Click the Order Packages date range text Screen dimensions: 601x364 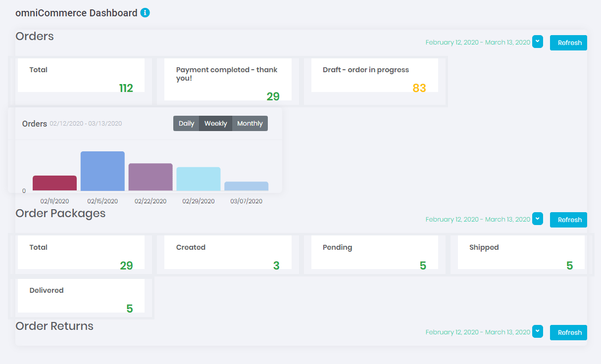[478, 220]
